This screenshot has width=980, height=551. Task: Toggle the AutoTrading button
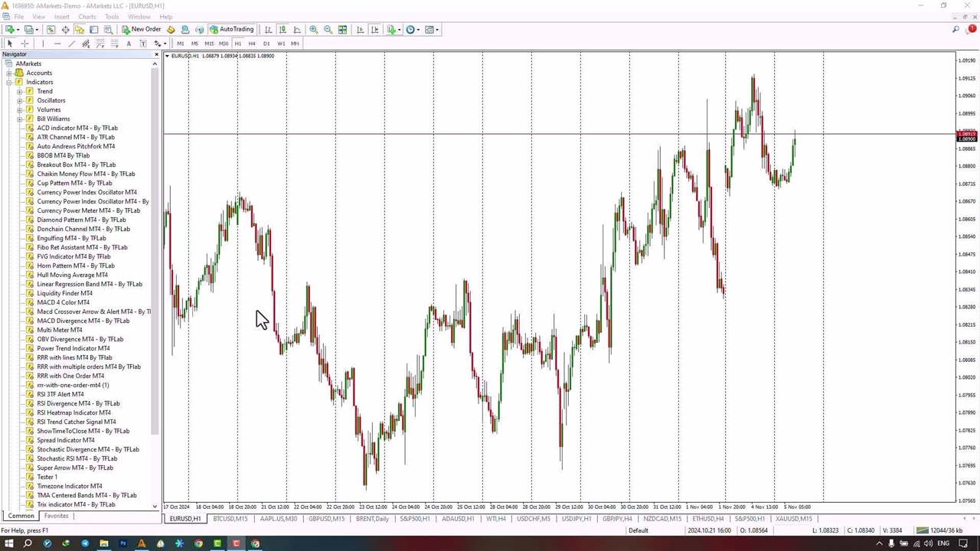pyautogui.click(x=231, y=30)
